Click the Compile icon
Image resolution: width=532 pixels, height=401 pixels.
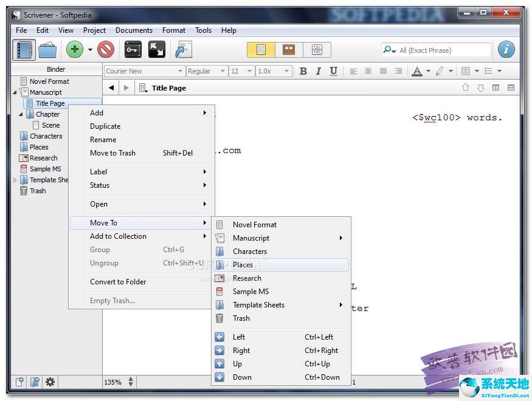click(x=184, y=49)
